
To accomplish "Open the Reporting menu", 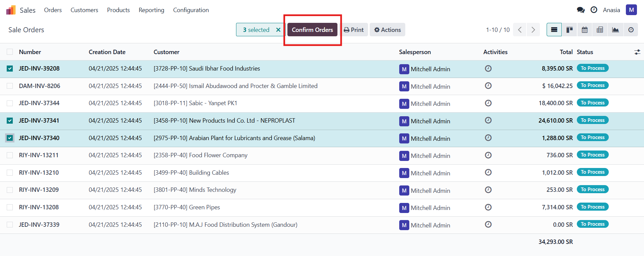I will point(151,10).
